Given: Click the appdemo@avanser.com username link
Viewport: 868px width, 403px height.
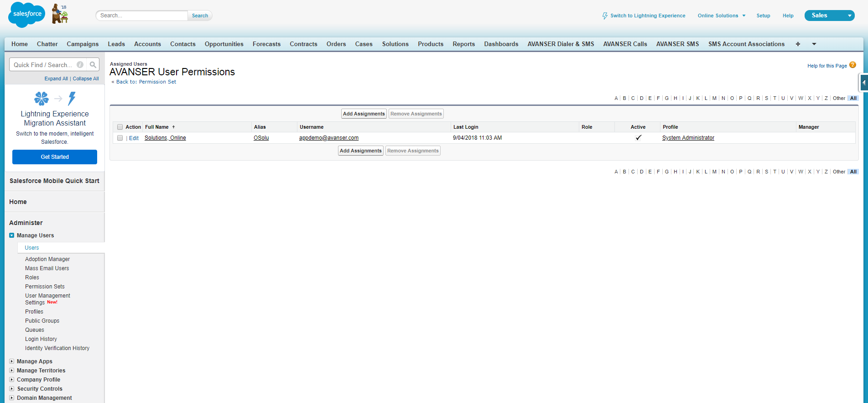Looking at the screenshot, I should click(x=329, y=138).
